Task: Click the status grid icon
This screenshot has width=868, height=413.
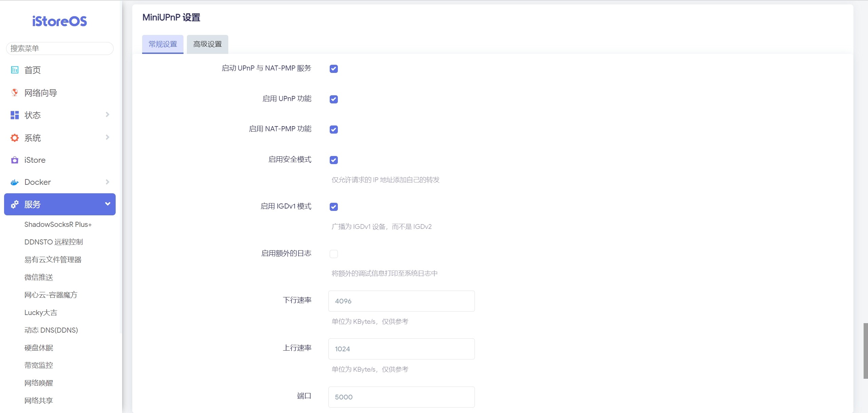Action: click(x=15, y=115)
